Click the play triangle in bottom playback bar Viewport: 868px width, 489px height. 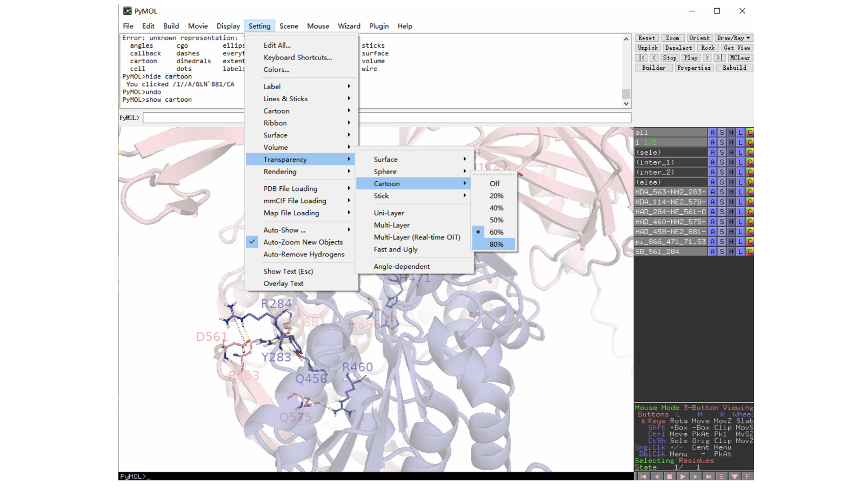pyautogui.click(x=683, y=477)
